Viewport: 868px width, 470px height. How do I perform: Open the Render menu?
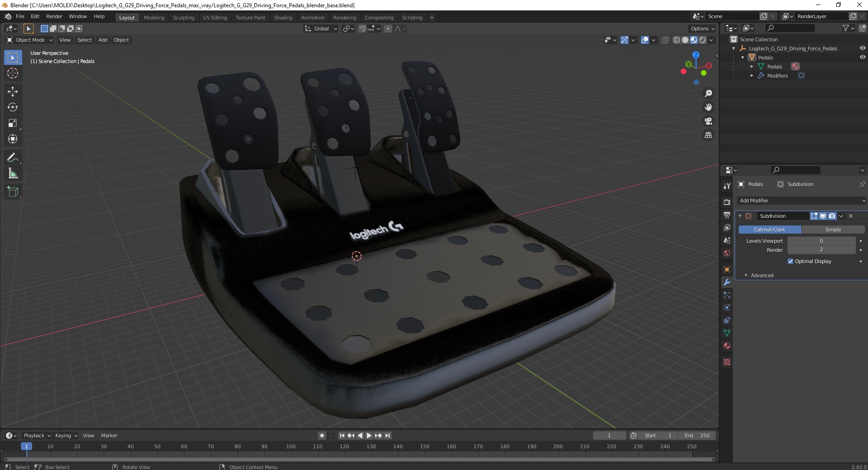tap(54, 16)
